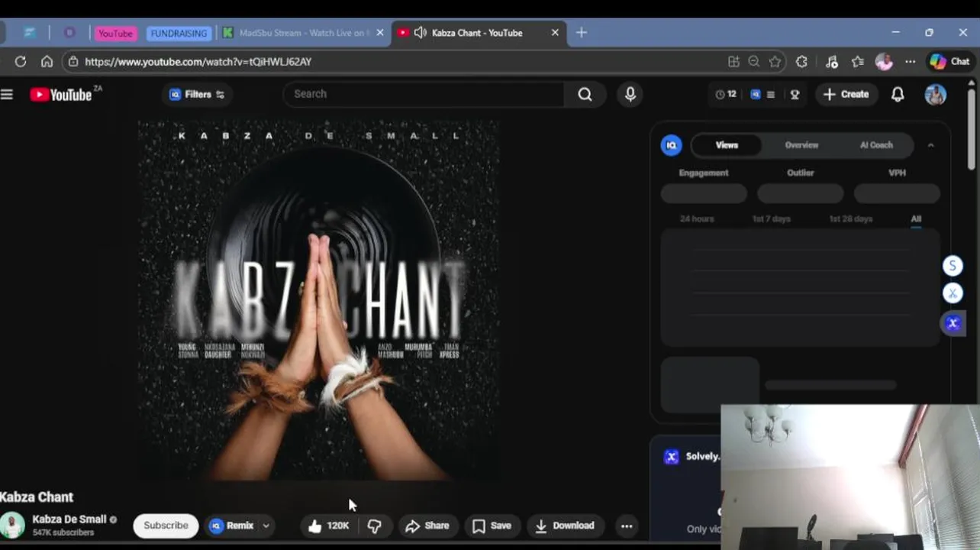Open the Copilot Chat button
The image size is (980, 550).
(x=950, y=61)
